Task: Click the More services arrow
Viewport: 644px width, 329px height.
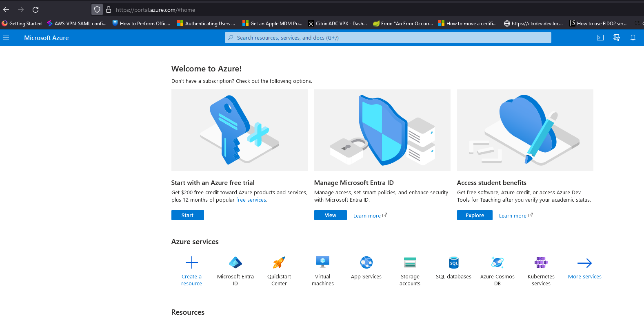Action: pos(584,263)
